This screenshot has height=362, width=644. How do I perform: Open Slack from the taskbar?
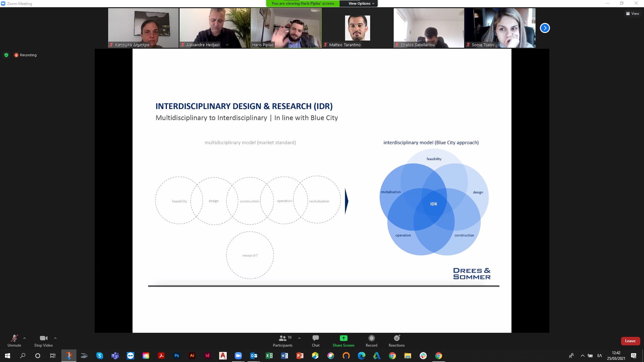(x=423, y=356)
